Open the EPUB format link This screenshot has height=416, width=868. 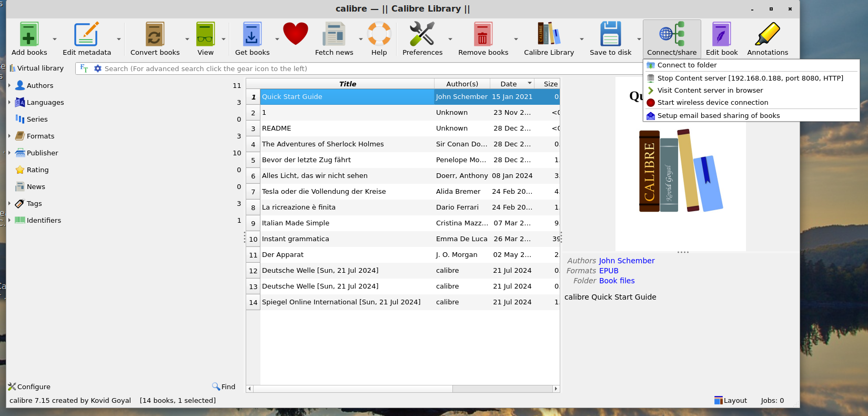point(609,271)
